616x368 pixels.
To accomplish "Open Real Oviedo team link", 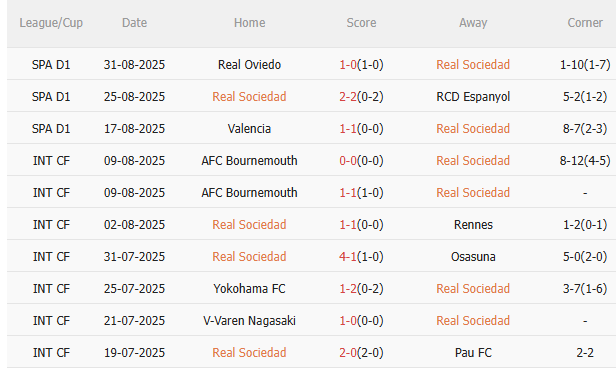I will 249,64.
